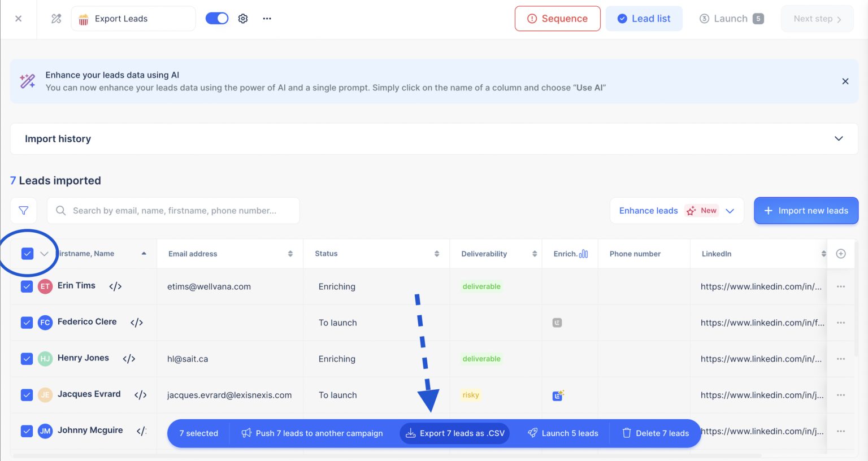Open the filter icon above the leads table
The image size is (868, 461).
(x=24, y=210)
